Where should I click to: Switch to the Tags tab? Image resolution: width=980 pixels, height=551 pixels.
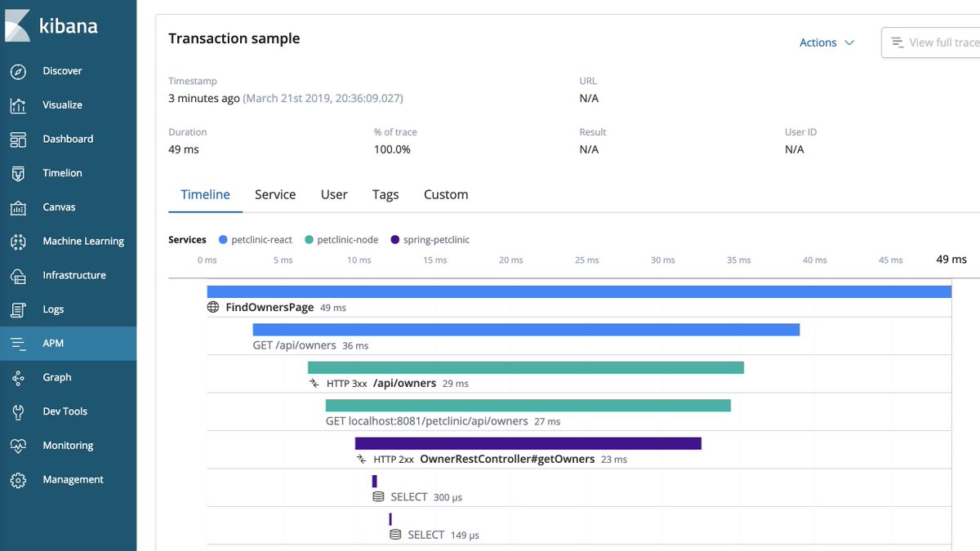(385, 194)
